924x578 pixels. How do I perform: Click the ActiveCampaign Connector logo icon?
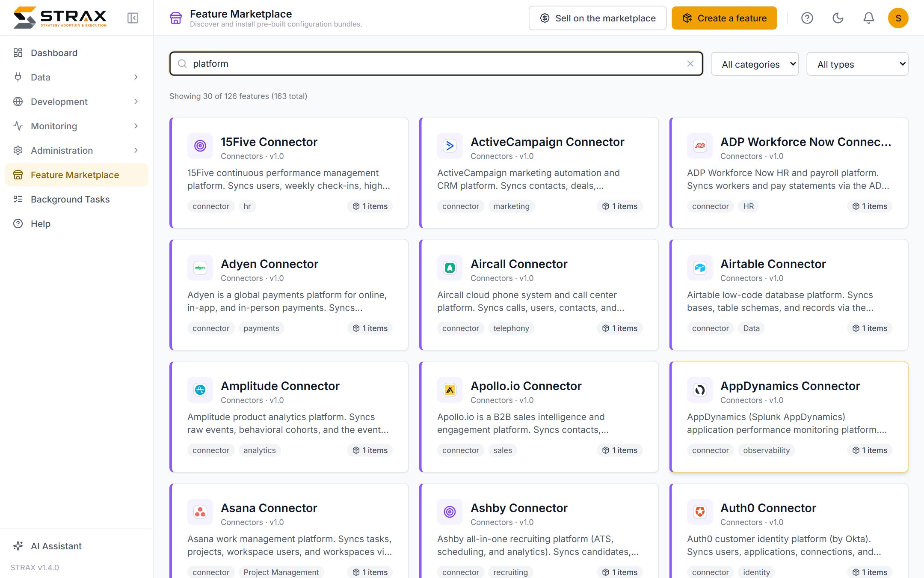pos(450,146)
